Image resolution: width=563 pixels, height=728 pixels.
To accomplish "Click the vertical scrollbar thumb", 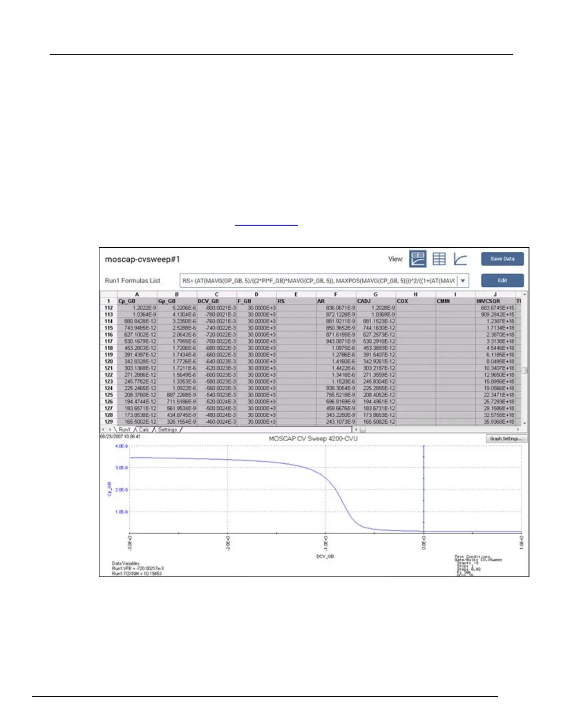I will [524, 370].
